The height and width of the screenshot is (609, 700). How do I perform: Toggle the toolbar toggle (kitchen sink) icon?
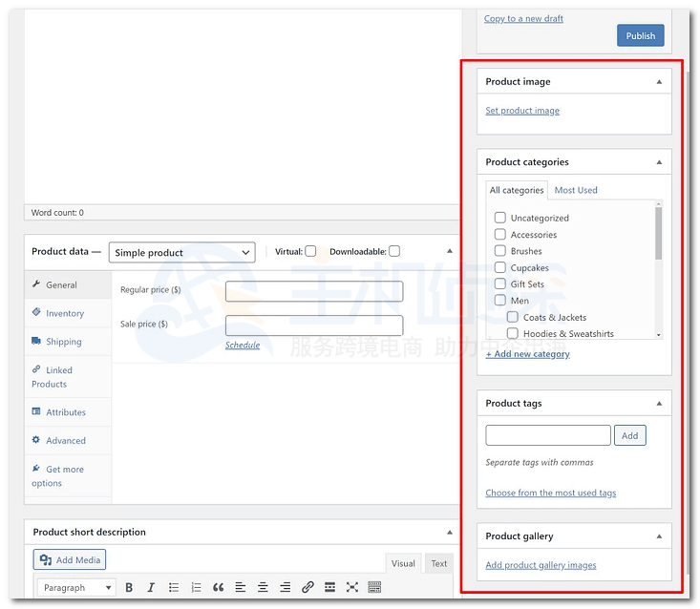tap(374, 587)
